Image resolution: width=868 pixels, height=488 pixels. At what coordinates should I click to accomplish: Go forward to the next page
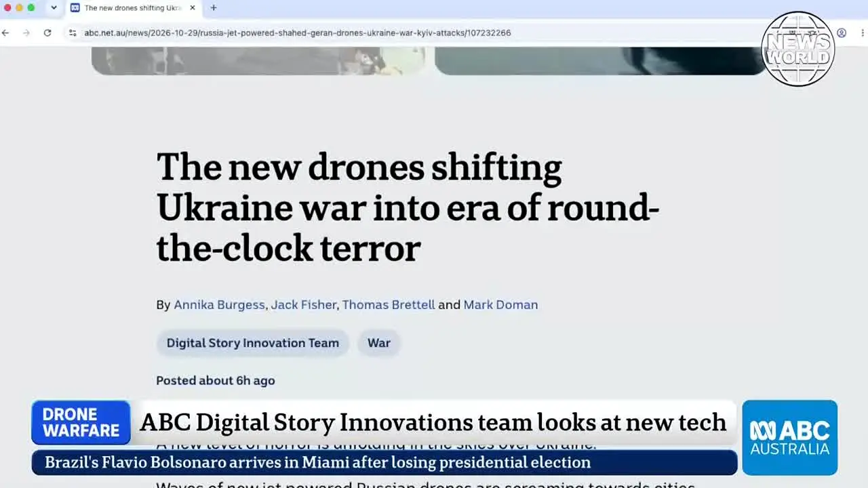[26, 33]
